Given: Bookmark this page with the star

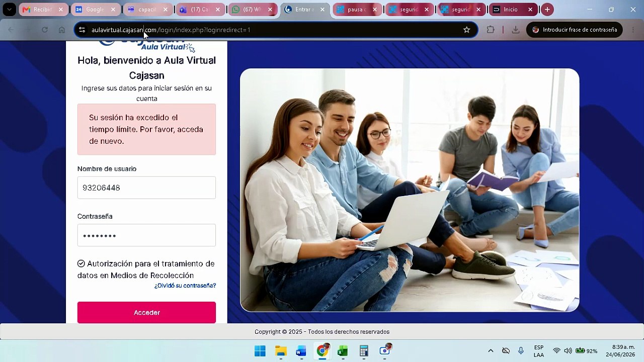Looking at the screenshot, I should (x=467, y=30).
